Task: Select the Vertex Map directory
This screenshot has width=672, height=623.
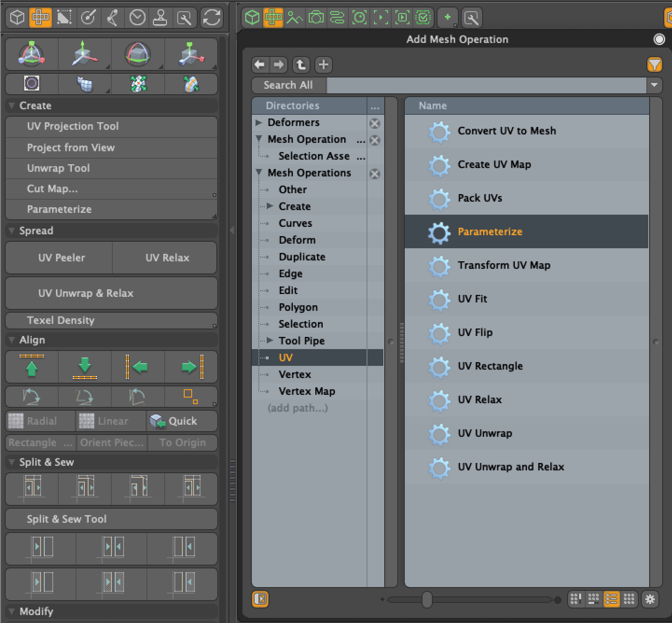Action: tap(306, 391)
